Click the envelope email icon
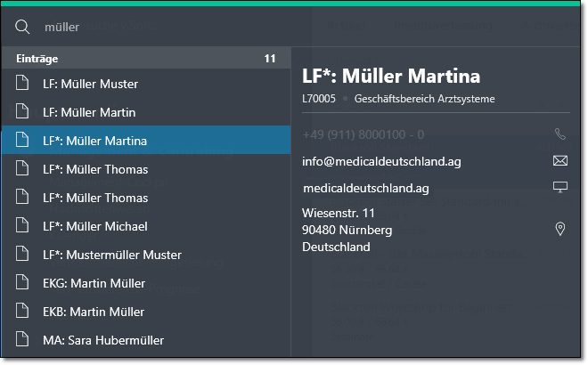588x365 pixels. pos(559,161)
